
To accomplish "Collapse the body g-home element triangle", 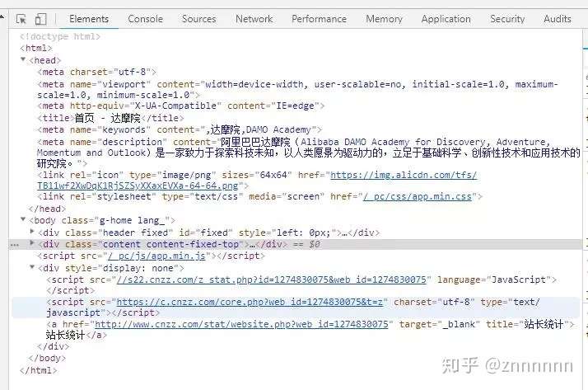I will [x=23, y=219].
